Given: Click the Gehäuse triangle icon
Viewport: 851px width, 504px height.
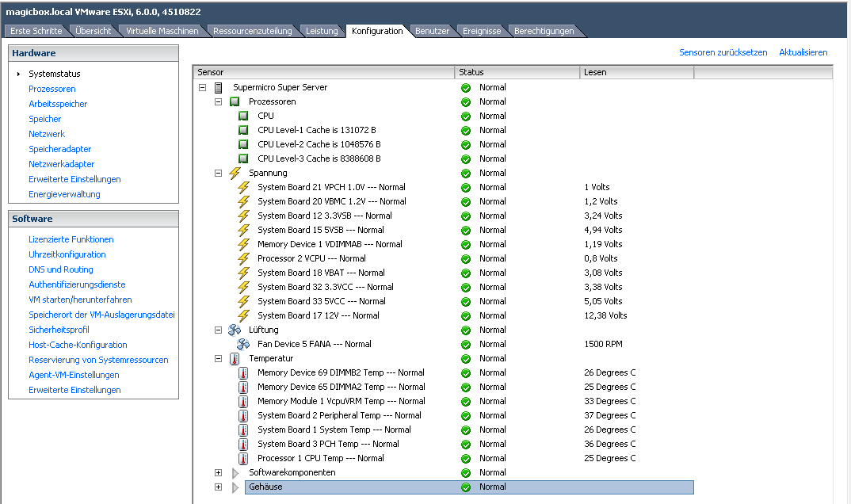Looking at the screenshot, I should [235, 487].
